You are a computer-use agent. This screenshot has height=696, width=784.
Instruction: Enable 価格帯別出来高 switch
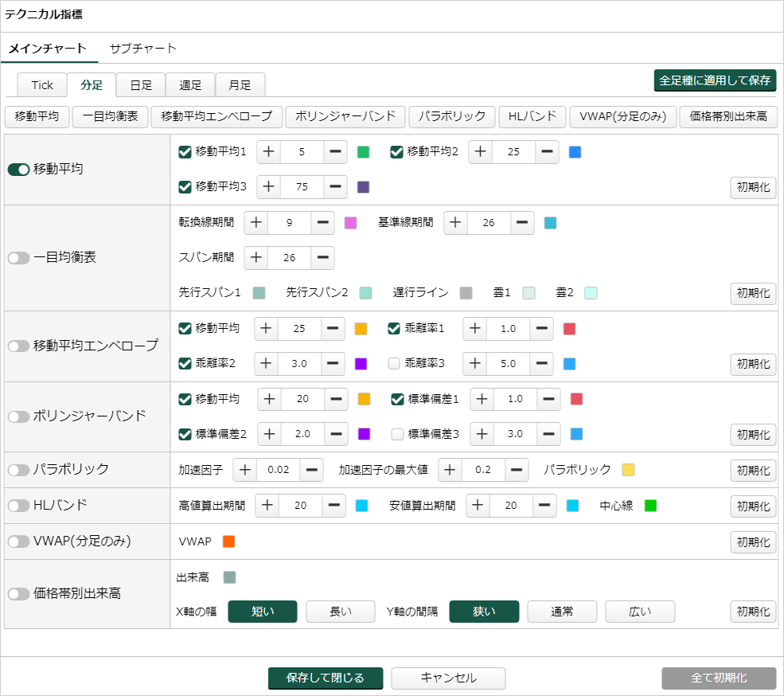pyautogui.click(x=18, y=594)
